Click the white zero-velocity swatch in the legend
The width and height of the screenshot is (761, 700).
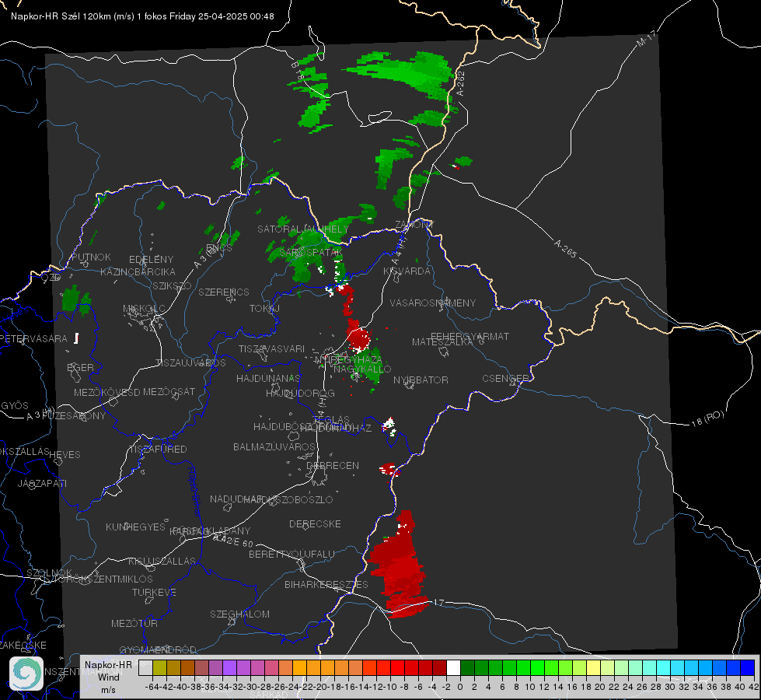point(453,667)
